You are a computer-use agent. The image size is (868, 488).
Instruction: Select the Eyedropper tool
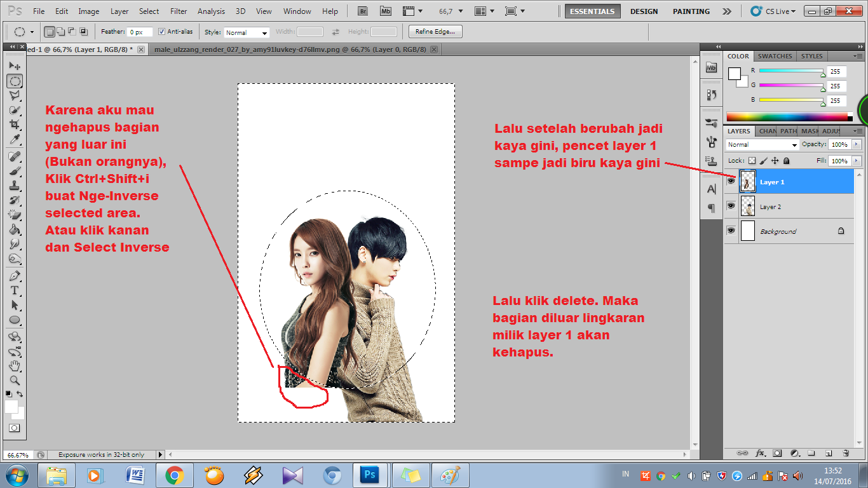pyautogui.click(x=15, y=139)
